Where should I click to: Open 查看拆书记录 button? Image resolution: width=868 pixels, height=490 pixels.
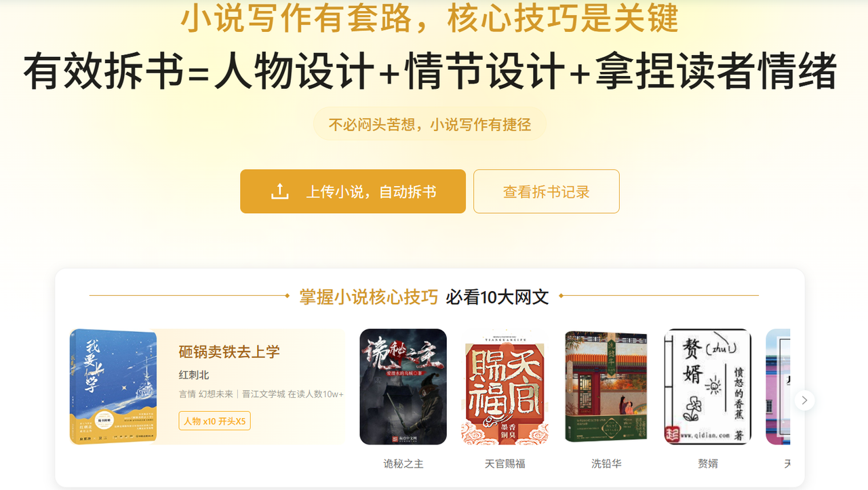click(546, 191)
